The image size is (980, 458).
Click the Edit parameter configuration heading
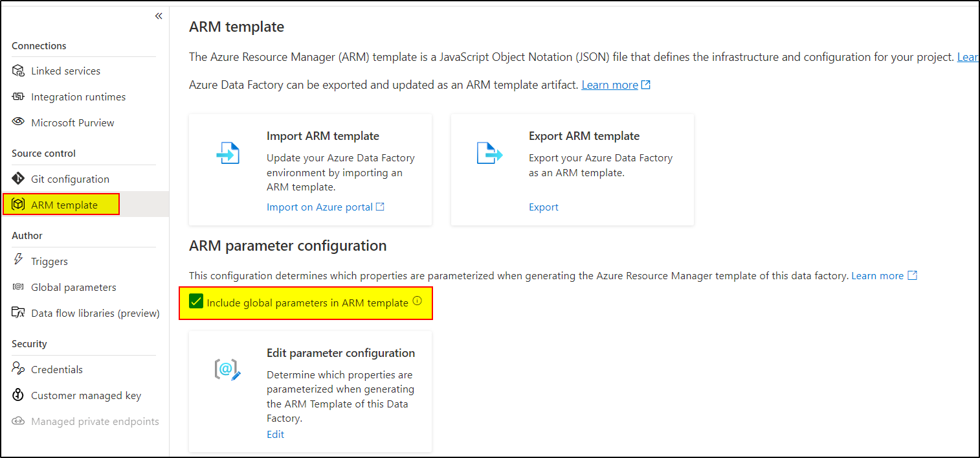(340, 353)
